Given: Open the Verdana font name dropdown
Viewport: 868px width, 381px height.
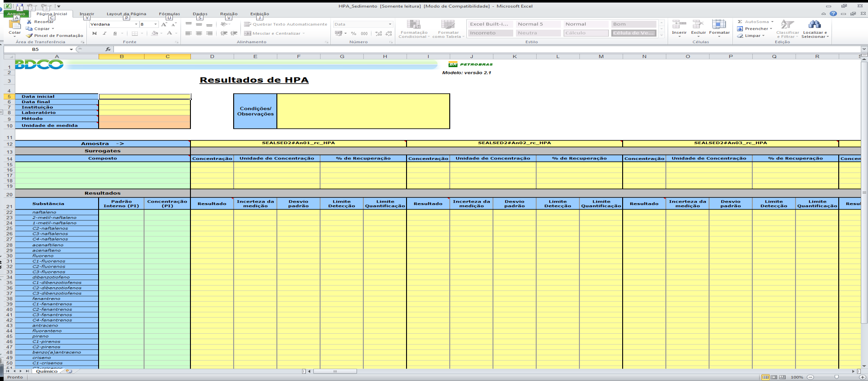Looking at the screenshot, I should tap(136, 24).
